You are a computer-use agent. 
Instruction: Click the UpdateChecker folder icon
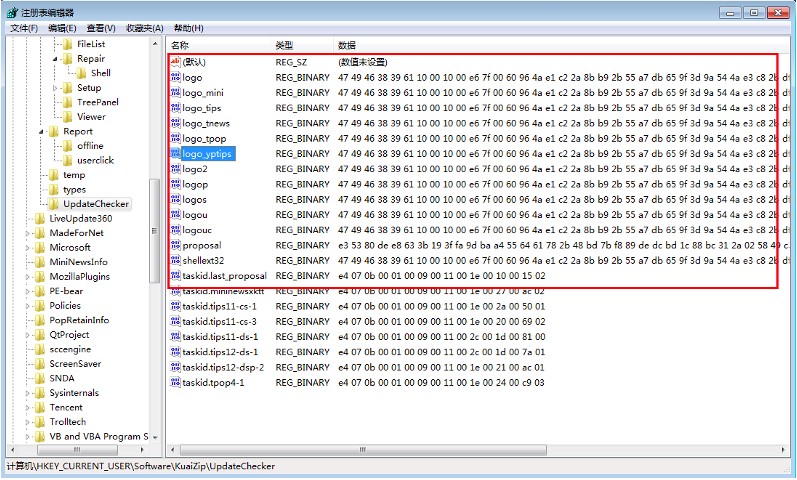[x=53, y=204]
